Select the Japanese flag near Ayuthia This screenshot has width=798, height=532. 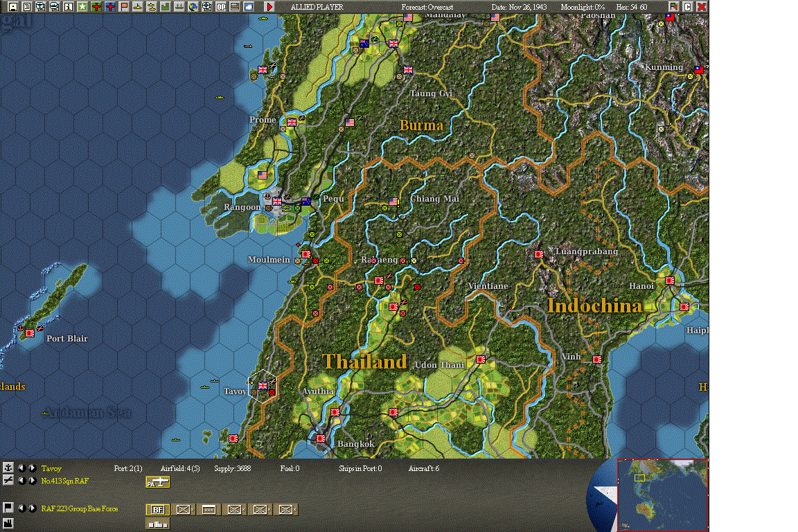click(x=335, y=412)
